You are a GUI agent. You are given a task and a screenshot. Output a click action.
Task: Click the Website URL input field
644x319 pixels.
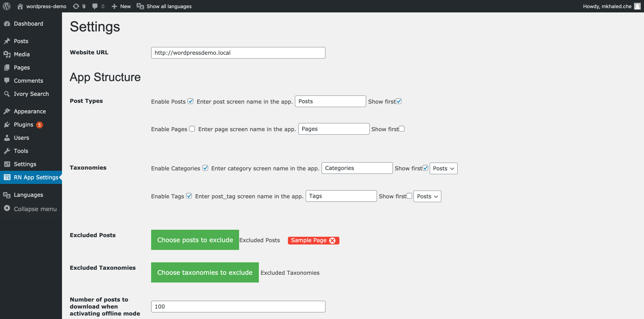coord(238,53)
